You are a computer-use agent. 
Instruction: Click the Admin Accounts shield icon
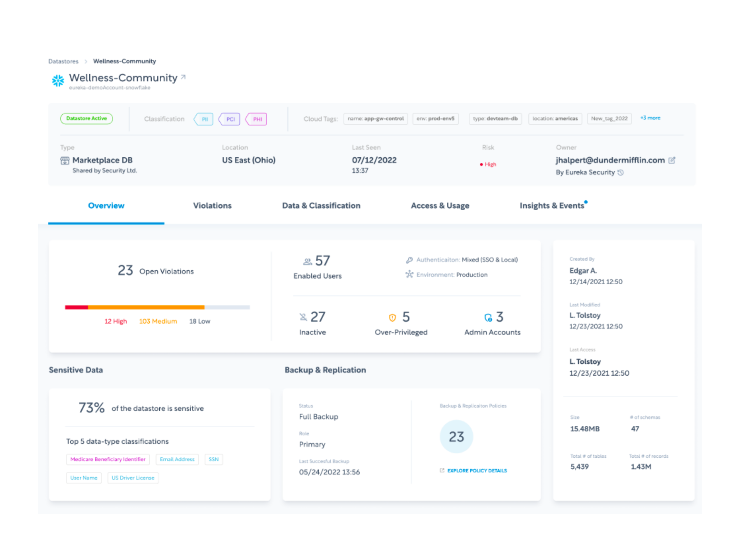(x=488, y=318)
